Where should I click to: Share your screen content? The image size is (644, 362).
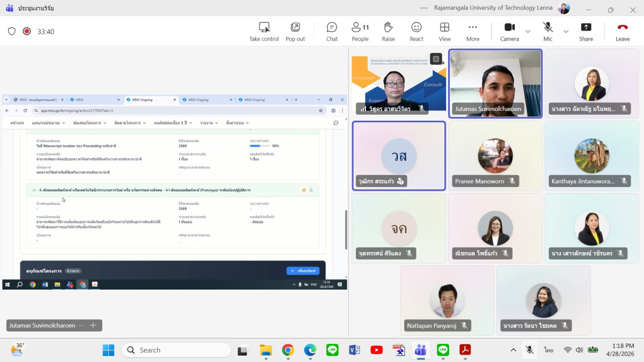point(586,31)
